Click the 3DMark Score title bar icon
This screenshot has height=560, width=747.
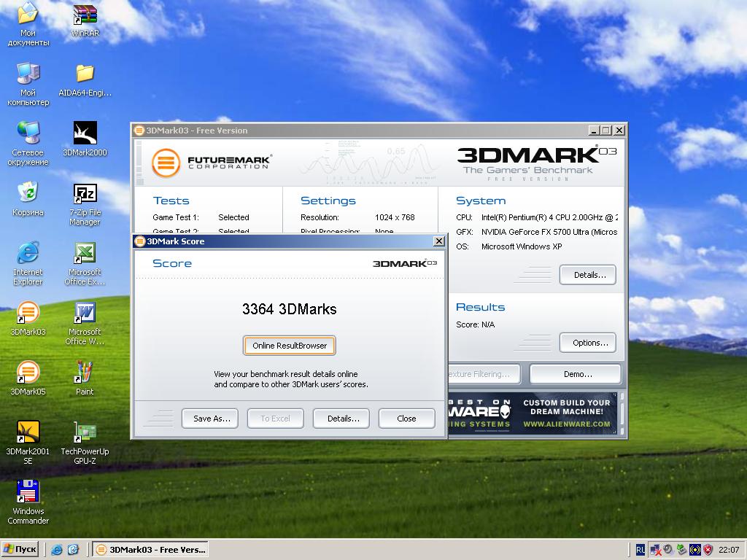pos(140,241)
